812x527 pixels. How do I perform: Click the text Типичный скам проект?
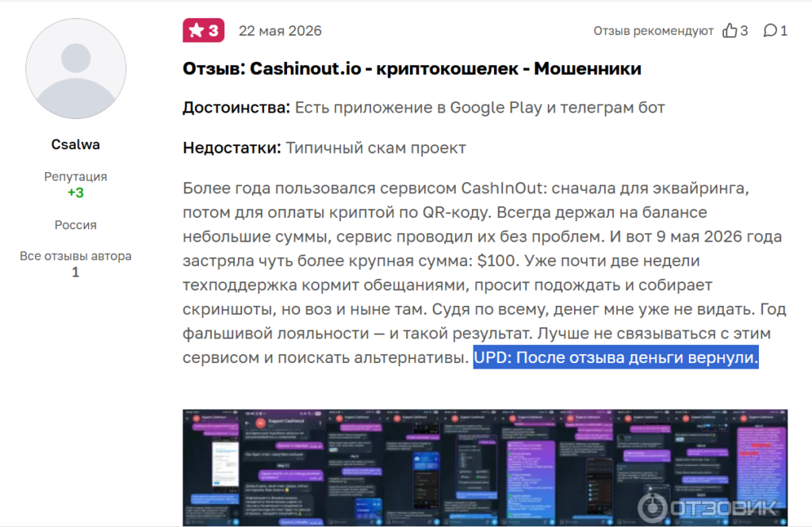click(376, 148)
